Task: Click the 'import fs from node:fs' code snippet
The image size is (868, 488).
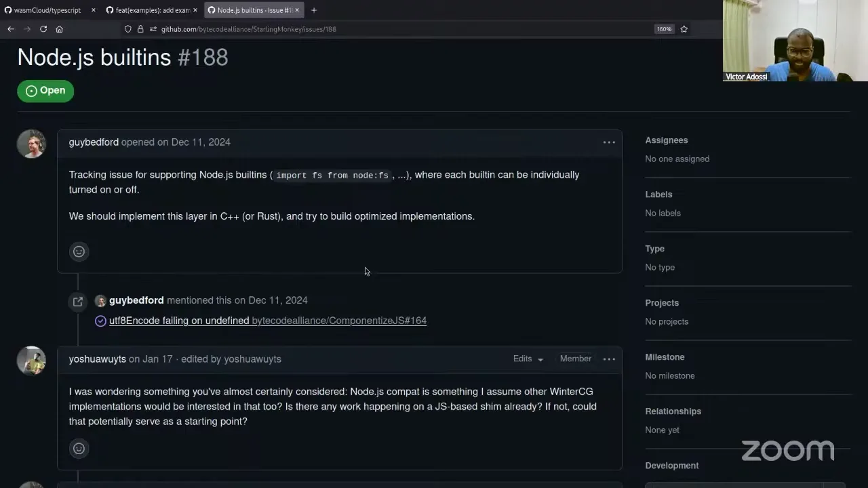Action: click(x=332, y=176)
